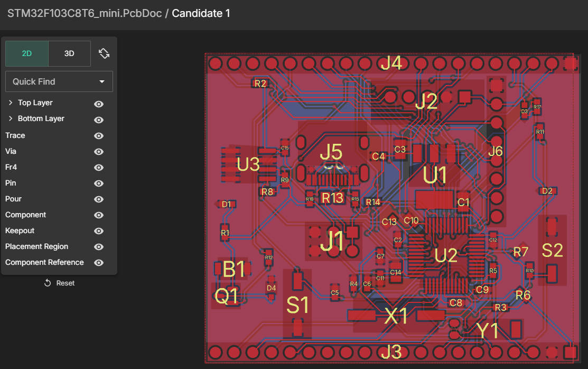
Task: Select crystal X1 on the board
Action: click(x=396, y=316)
